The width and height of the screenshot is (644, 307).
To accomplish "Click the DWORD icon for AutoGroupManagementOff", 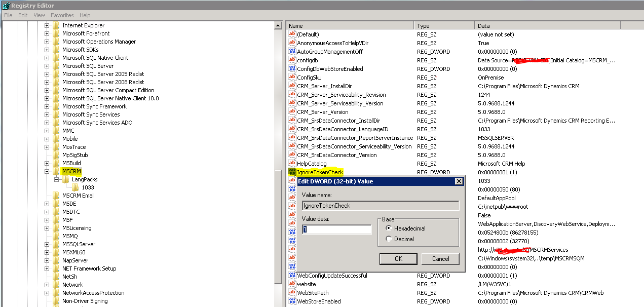I will click(x=292, y=52).
